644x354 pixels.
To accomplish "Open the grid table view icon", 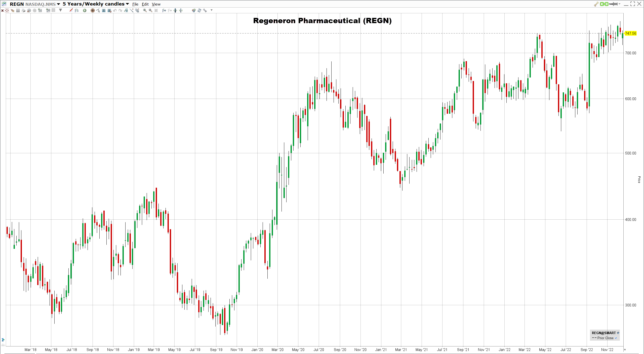I will [18, 10].
